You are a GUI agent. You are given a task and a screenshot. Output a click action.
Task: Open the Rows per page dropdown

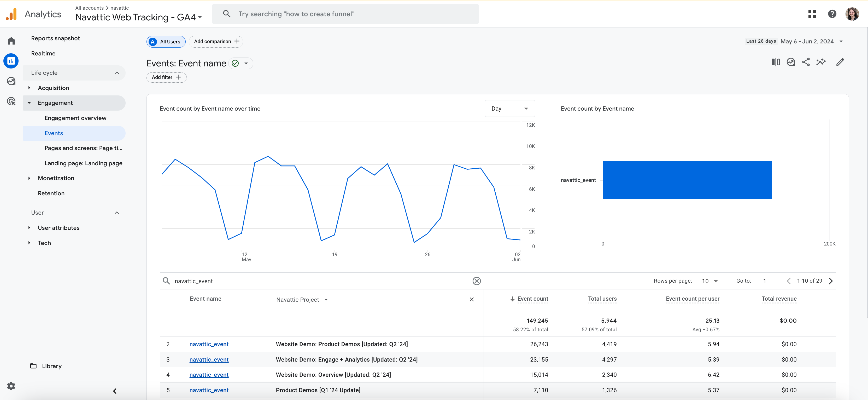pyautogui.click(x=710, y=281)
